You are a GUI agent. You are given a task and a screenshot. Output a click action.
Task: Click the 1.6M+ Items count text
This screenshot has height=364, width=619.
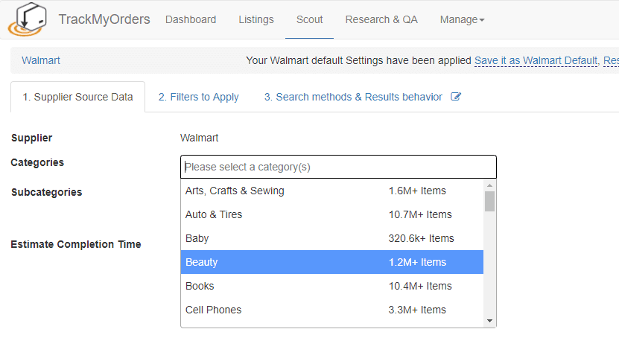click(x=417, y=191)
